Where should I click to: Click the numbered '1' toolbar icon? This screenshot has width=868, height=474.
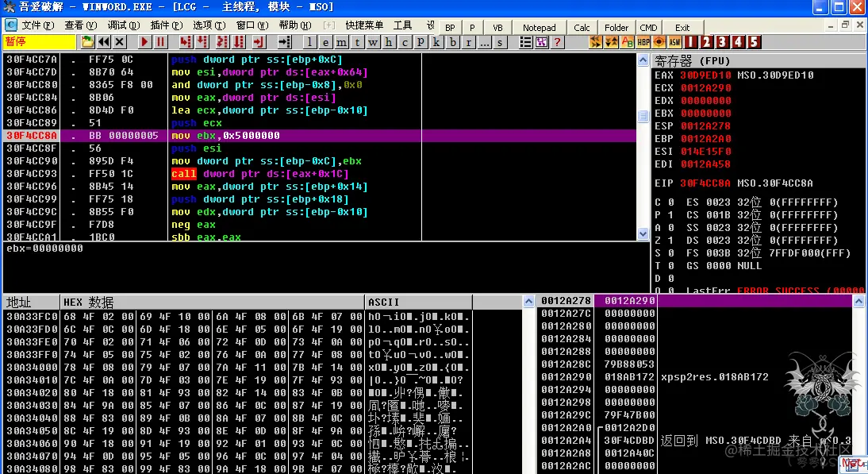[x=691, y=42]
